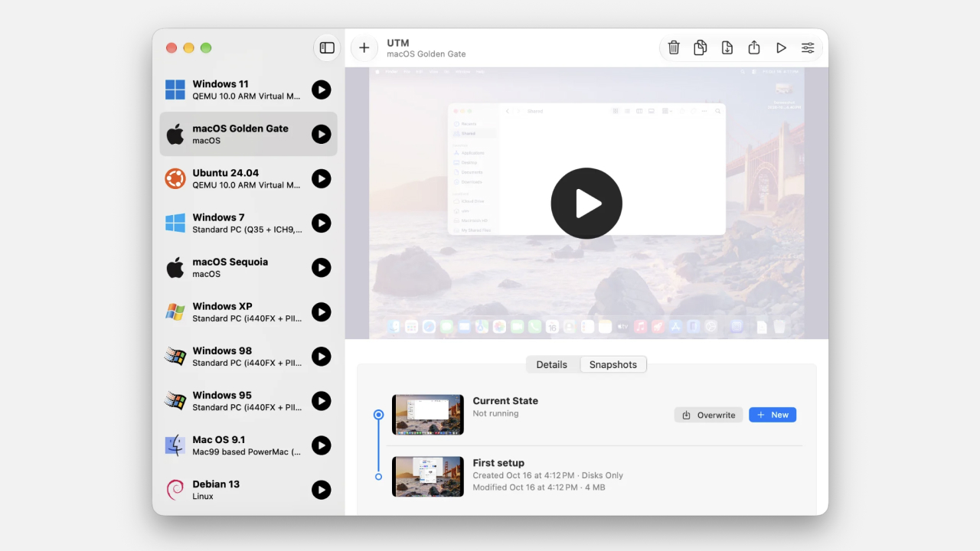
Task: Select the First setup snapshot thumbnail
Action: click(428, 477)
